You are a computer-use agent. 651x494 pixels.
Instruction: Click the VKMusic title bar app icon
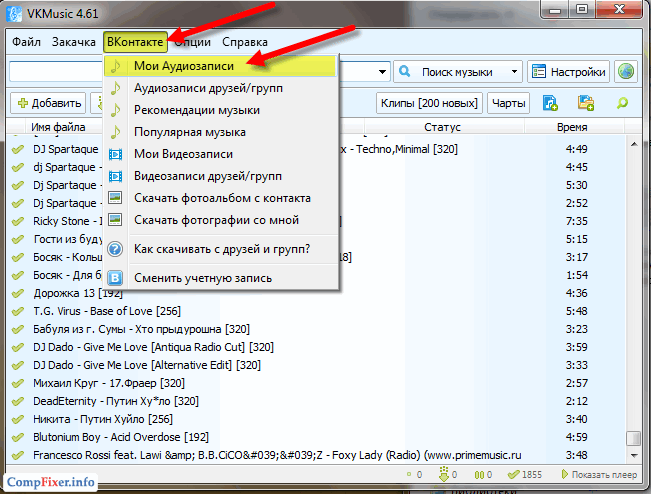pos(15,14)
